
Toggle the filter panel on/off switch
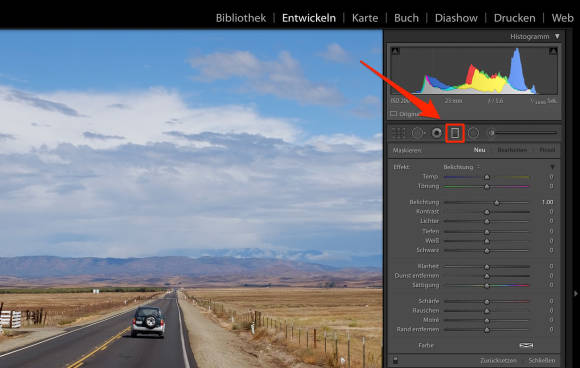pos(395,359)
